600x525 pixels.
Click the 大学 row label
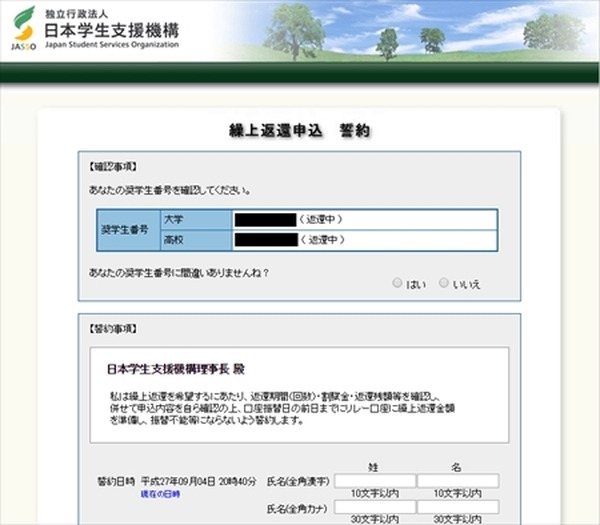tap(173, 220)
